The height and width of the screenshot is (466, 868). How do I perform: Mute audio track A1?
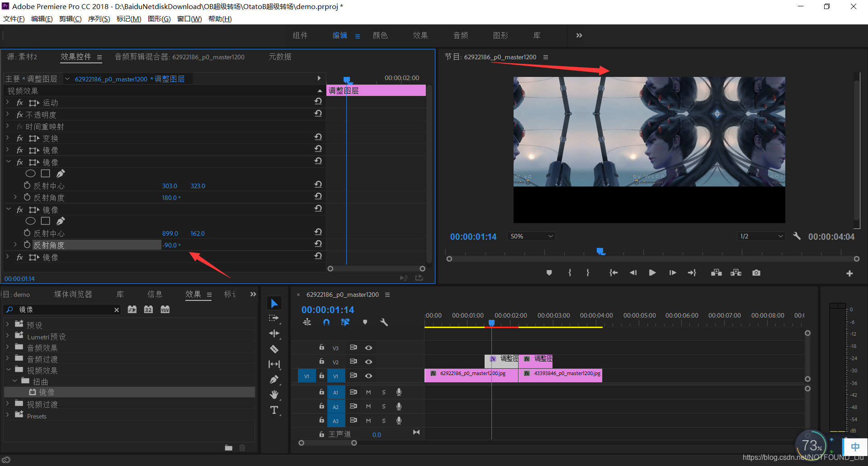368,393
